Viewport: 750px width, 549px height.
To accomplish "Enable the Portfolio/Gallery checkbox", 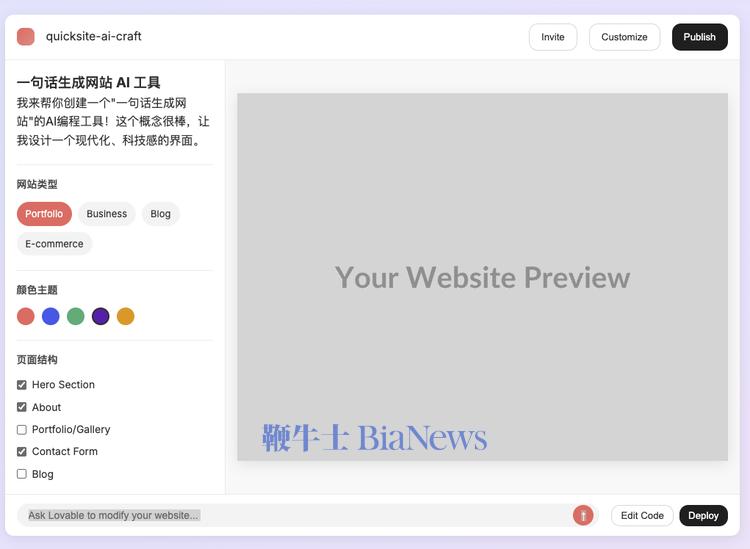I will point(22,429).
